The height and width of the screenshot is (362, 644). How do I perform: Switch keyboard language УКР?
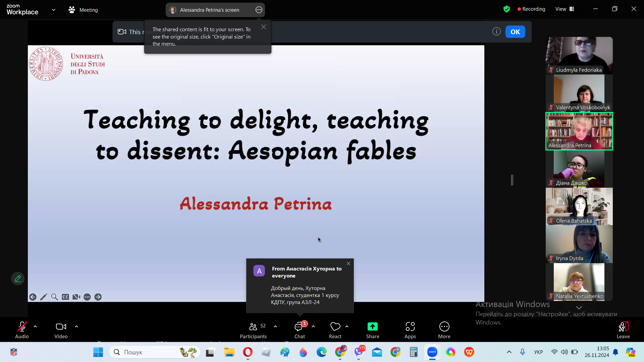(x=538, y=352)
